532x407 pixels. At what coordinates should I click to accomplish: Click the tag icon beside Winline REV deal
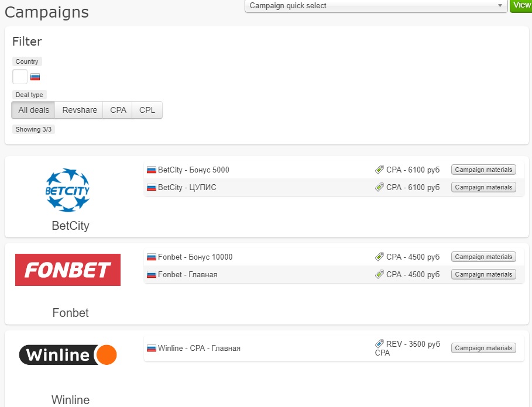click(379, 344)
